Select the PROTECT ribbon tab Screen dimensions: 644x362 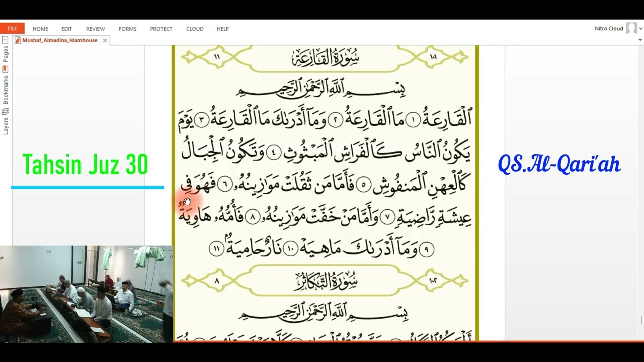(x=161, y=29)
